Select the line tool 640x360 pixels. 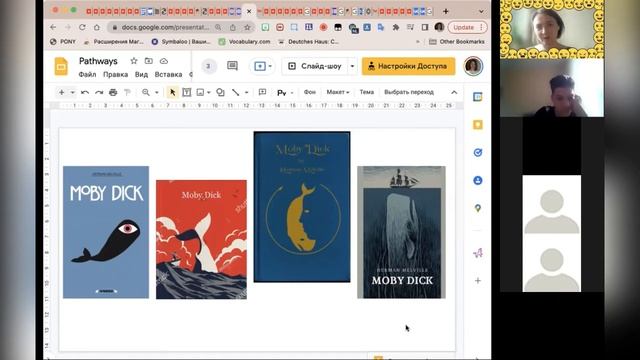pos(236,92)
